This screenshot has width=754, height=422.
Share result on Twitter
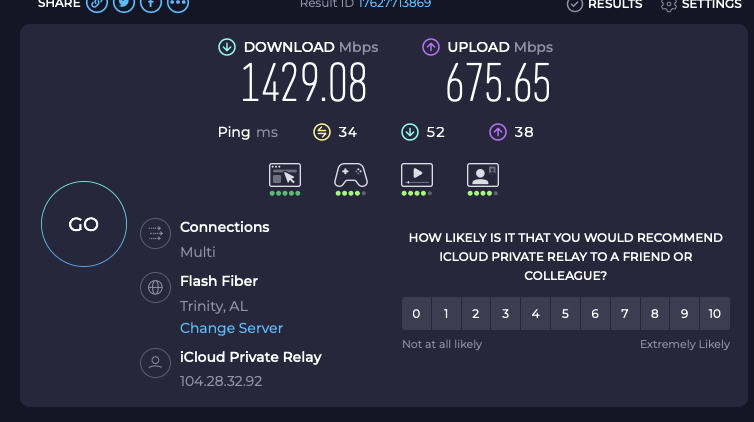click(x=124, y=4)
